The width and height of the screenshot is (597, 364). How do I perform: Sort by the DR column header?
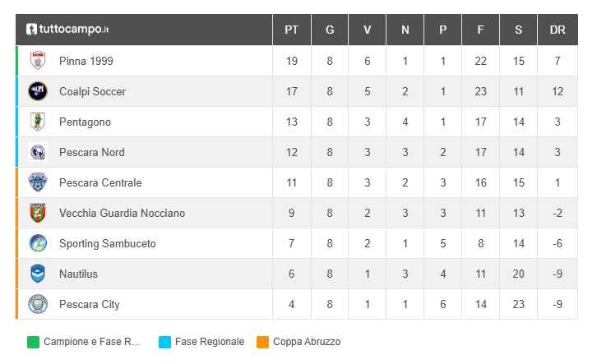pyautogui.click(x=558, y=30)
